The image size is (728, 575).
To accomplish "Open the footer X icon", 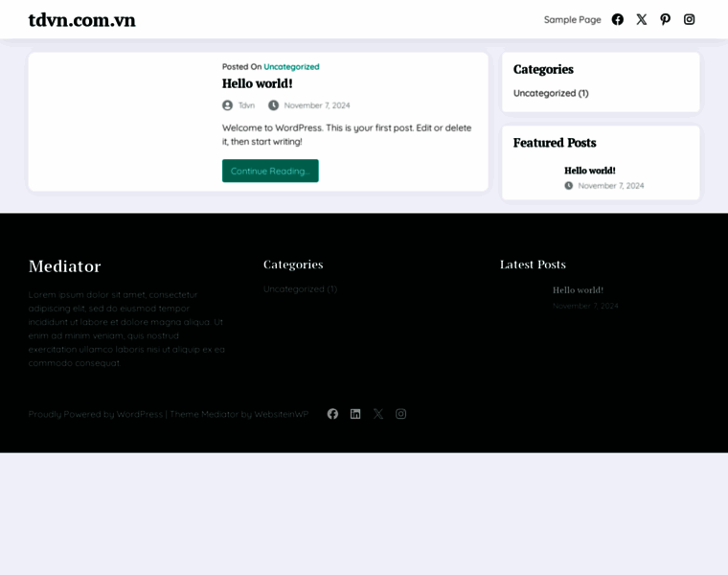I will coord(378,414).
